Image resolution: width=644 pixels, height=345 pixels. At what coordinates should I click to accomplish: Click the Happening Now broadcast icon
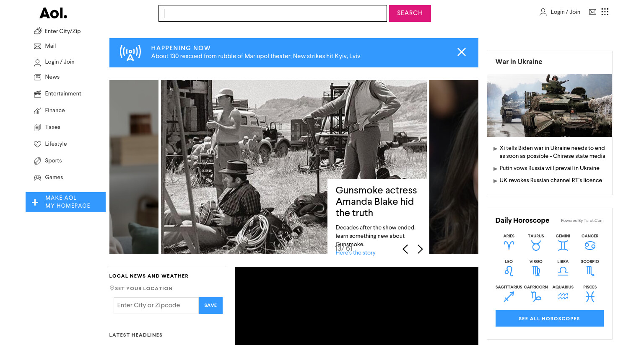(x=130, y=53)
